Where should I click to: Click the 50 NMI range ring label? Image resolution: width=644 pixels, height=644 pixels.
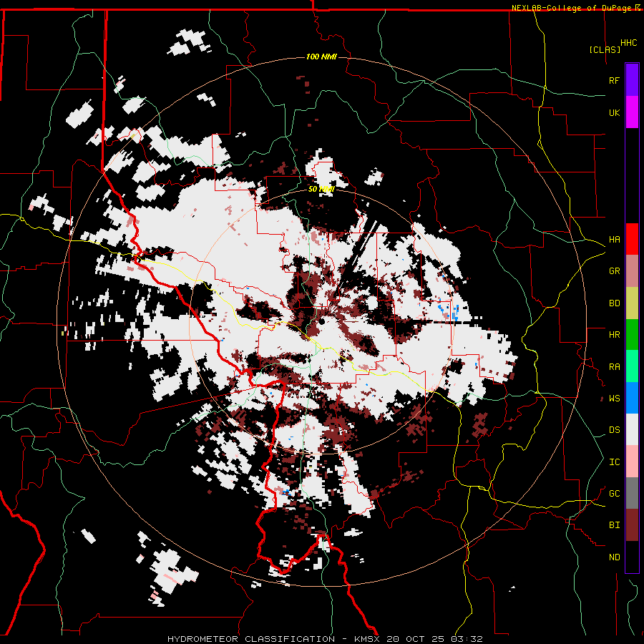point(321,189)
